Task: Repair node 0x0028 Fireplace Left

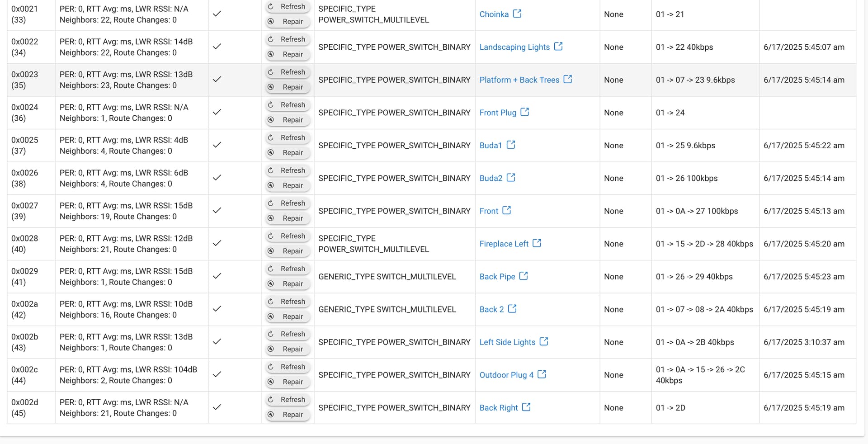Action: click(288, 251)
